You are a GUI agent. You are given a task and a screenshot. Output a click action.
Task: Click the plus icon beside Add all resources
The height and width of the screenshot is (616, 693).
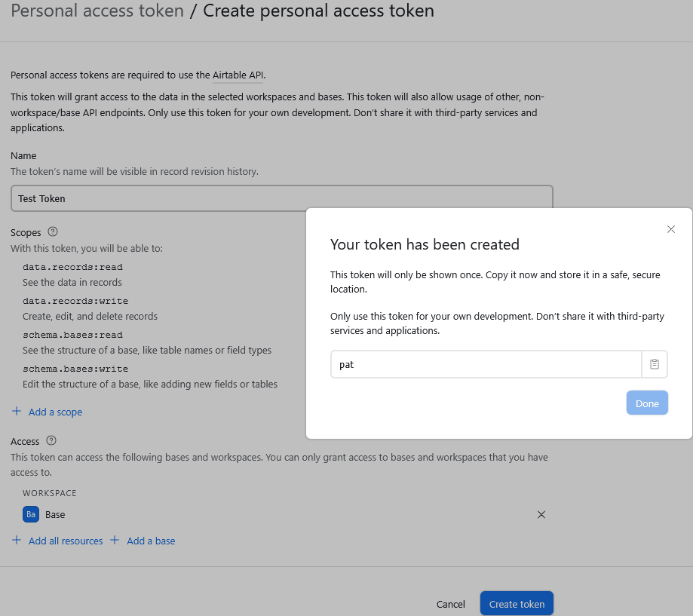pos(17,541)
